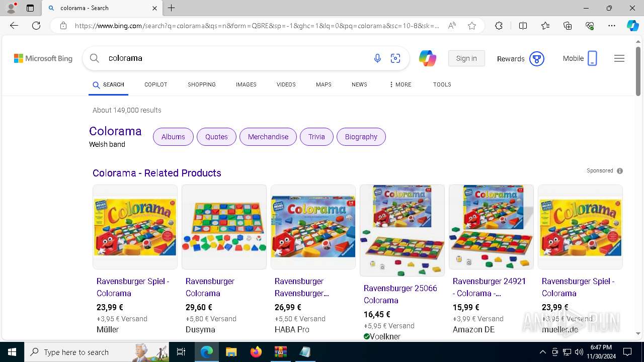Open Müller Colorama product image

click(135, 227)
